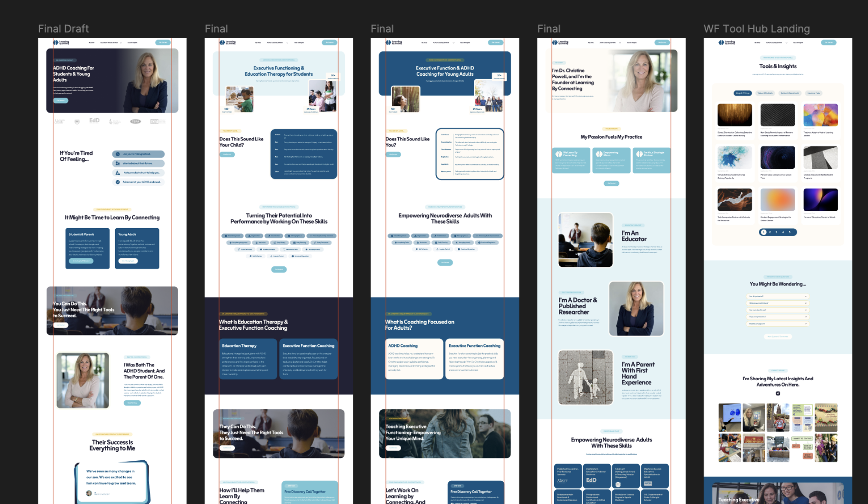This screenshot has width=868, height=504.
Task: Enable the 'Videos & Podcasts' filter
Action: (765, 93)
